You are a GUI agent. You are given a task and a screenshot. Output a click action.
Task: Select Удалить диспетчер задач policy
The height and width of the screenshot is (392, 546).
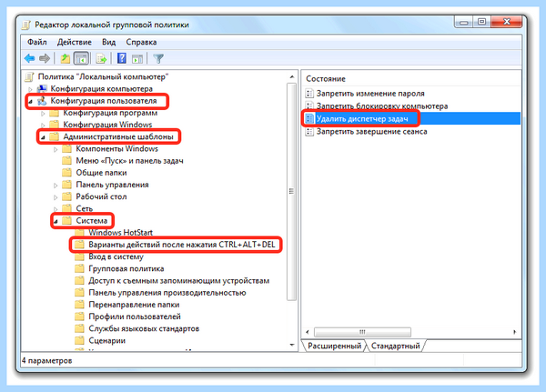point(362,119)
